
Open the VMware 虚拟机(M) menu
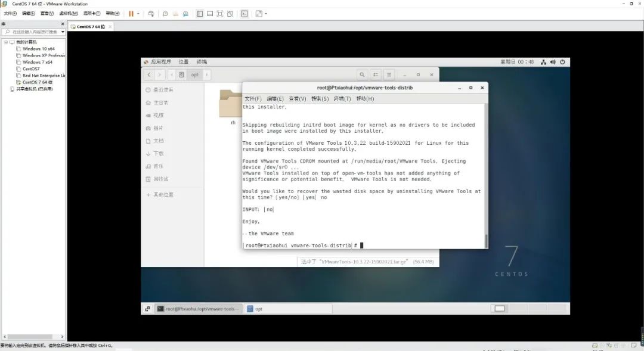69,14
